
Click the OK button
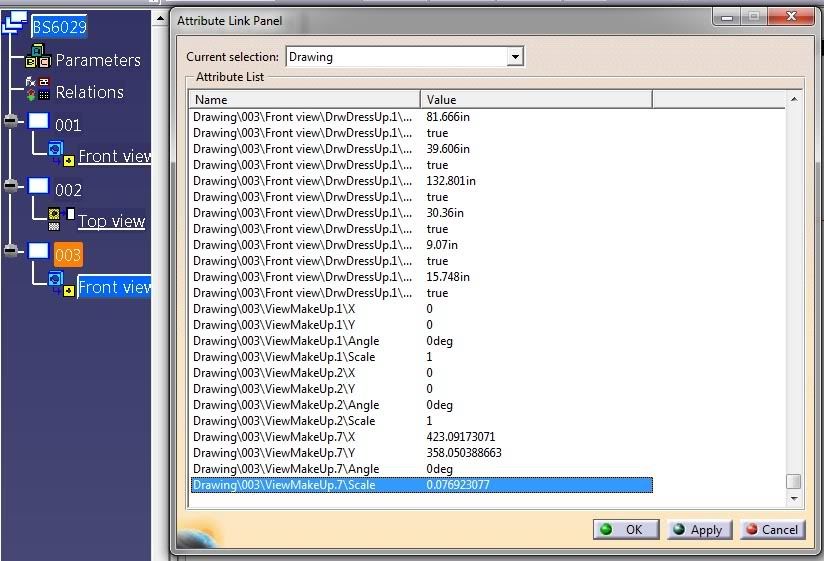[x=626, y=529]
